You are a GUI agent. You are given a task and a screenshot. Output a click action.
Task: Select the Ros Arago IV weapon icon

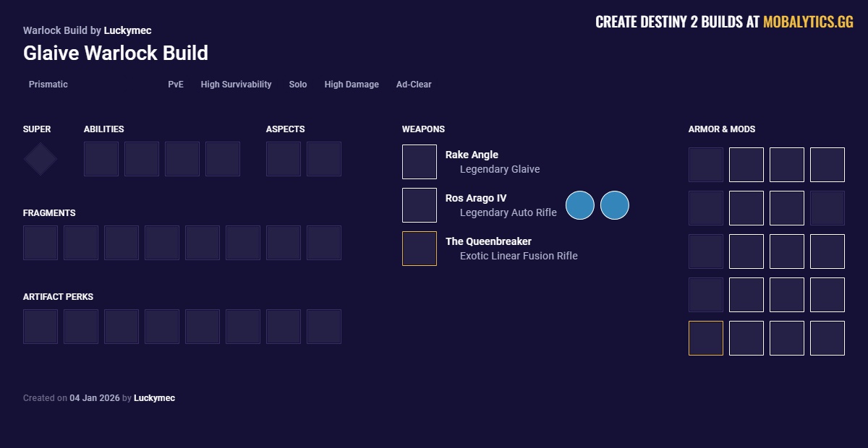point(420,205)
